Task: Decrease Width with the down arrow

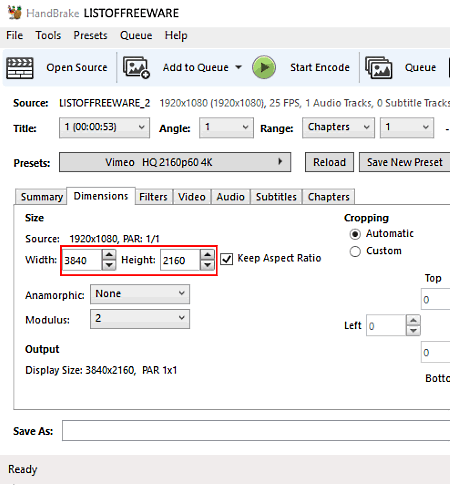Action: coord(109,265)
